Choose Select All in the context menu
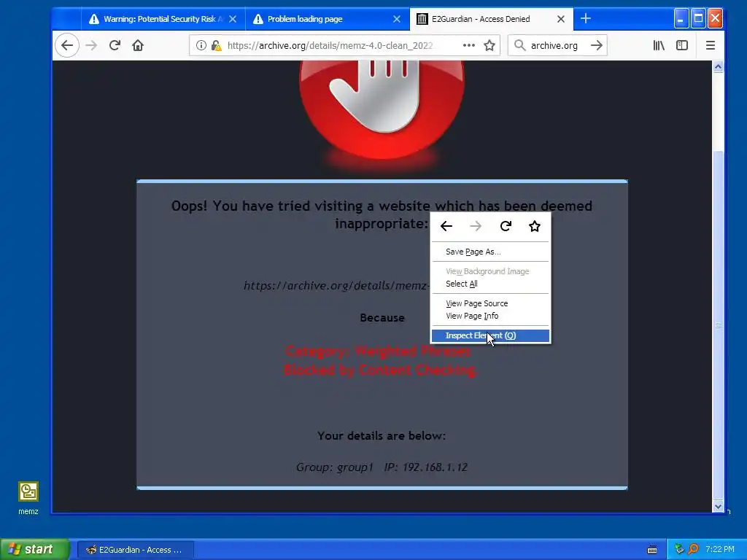The image size is (747, 560). click(x=490, y=284)
